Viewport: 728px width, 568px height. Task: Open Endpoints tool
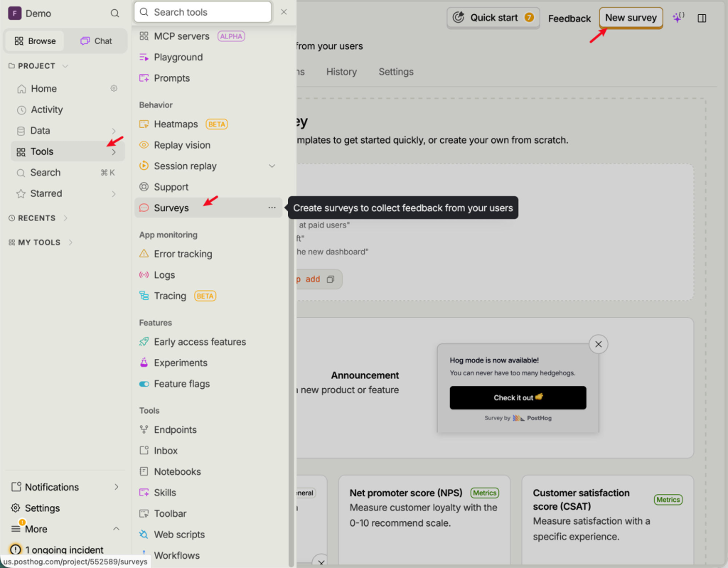(175, 429)
